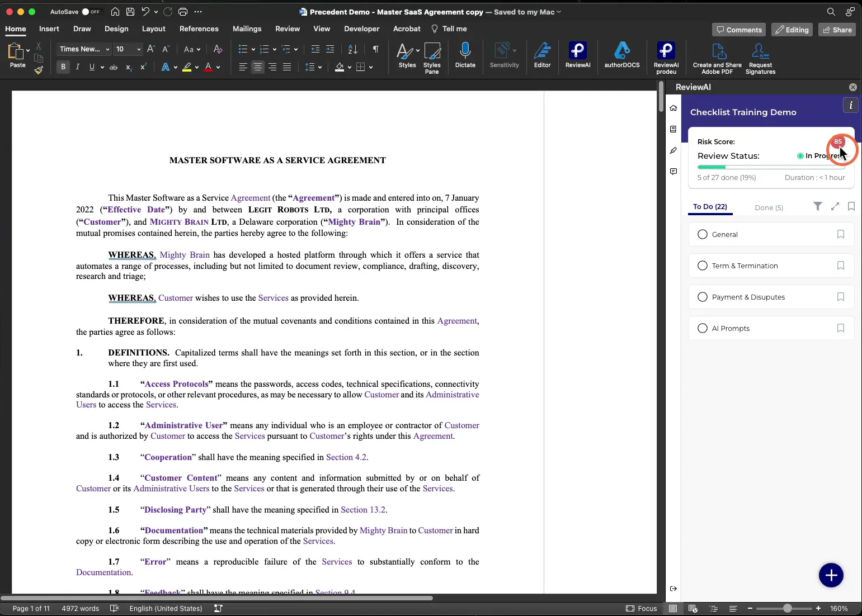The height and width of the screenshot is (616, 862).
Task: Toggle show paragraph marks pilcrow
Action: (x=376, y=49)
